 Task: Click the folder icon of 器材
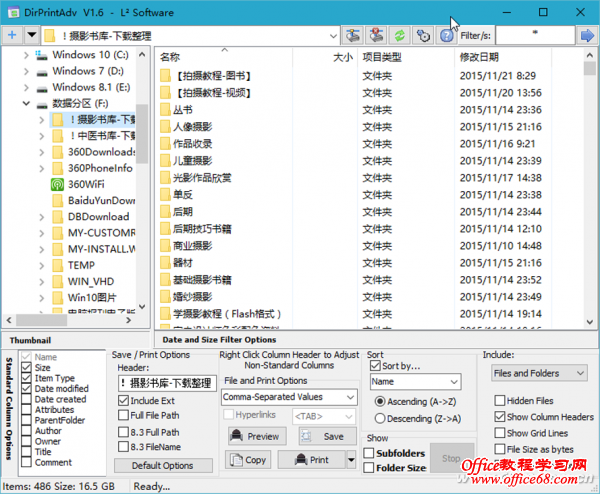[x=165, y=263]
